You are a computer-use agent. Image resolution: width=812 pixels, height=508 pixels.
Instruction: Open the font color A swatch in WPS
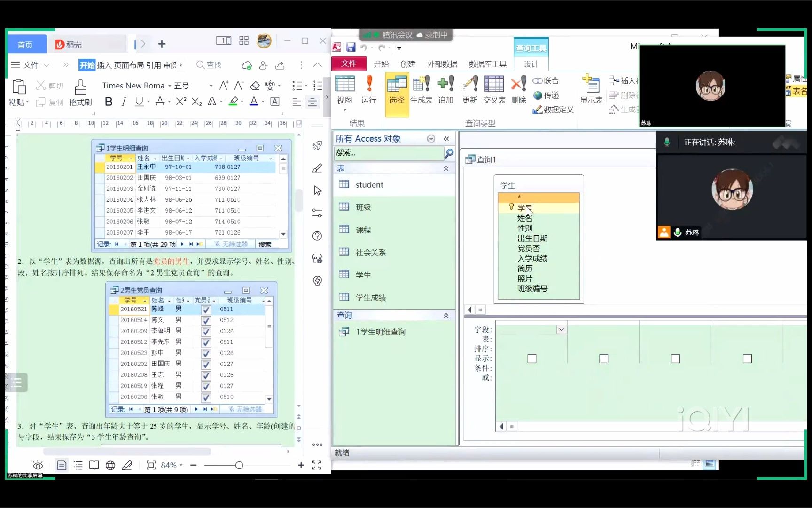tap(254, 102)
